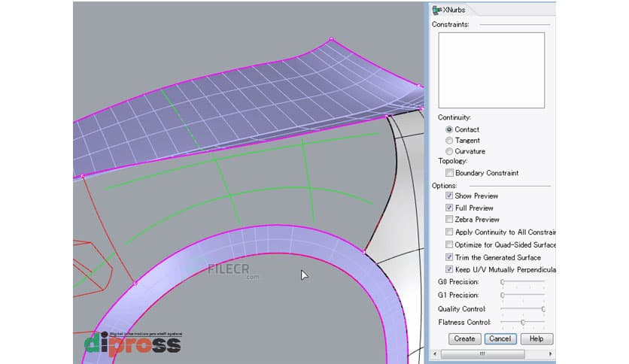
Task: Enable Optimize for Quad-Sided Surface
Action: [449, 244]
